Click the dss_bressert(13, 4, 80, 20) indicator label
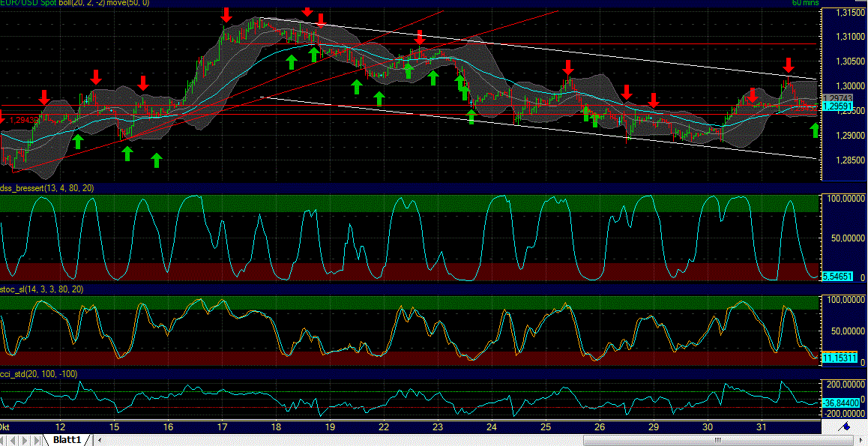The image size is (868, 446). [46, 188]
